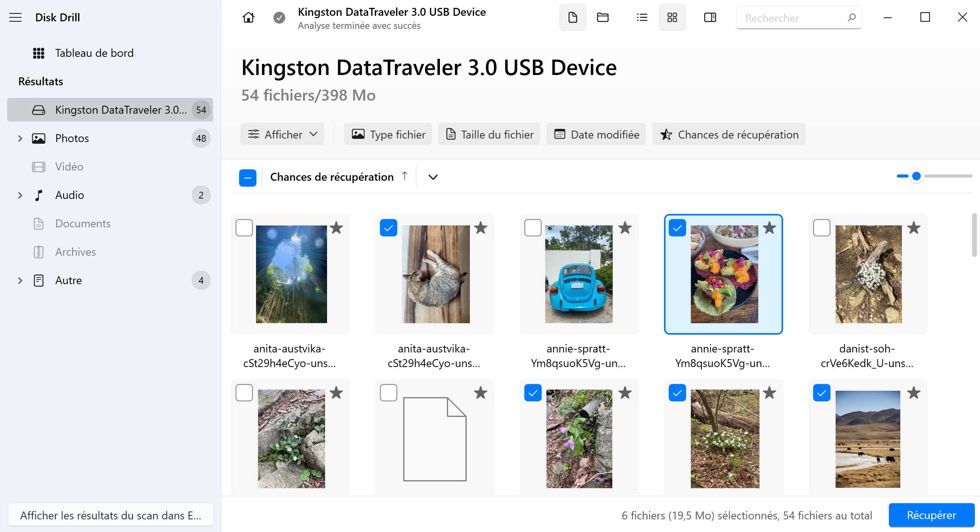
Task: Click the Audio music note icon
Action: (38, 195)
